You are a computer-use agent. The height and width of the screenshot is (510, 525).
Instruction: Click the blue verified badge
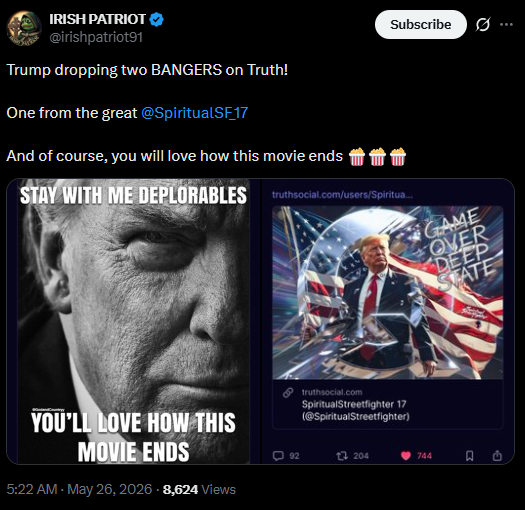pos(156,19)
